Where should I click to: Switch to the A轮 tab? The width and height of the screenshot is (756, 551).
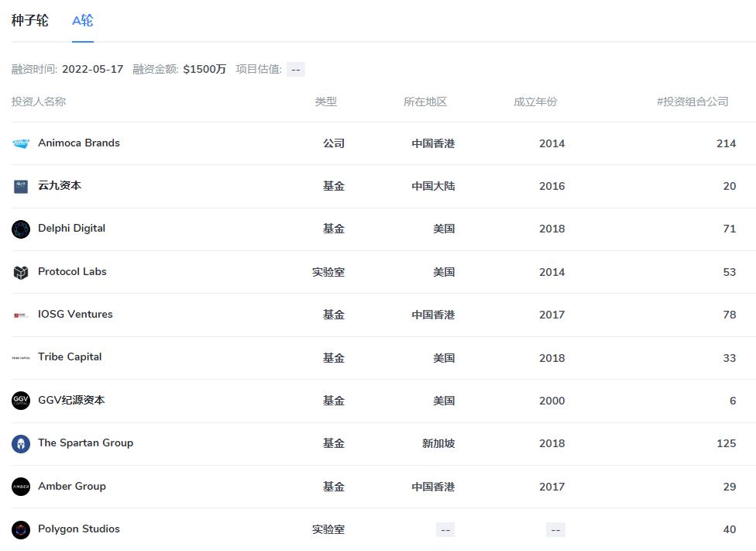tap(83, 21)
